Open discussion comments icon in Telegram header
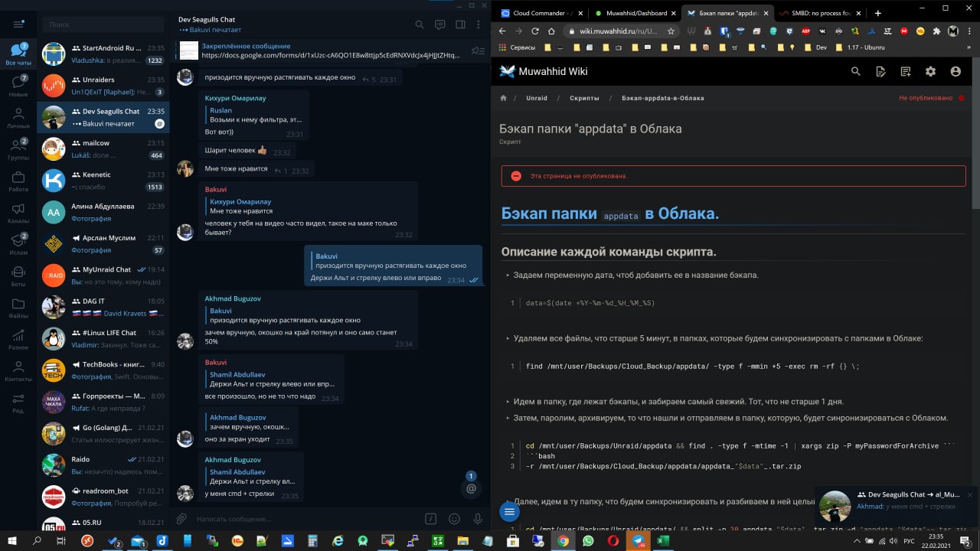The height and width of the screenshot is (551, 980). click(x=440, y=24)
